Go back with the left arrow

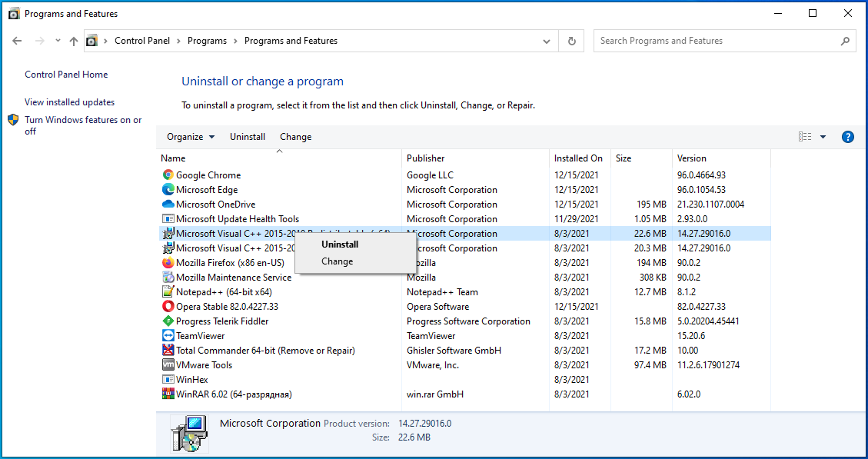pos(17,41)
